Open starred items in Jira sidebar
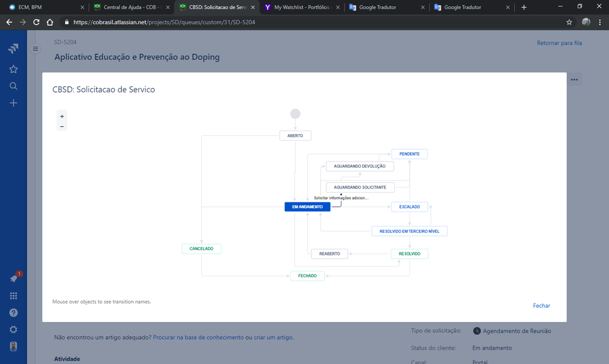Screen dimensions: 609x364 click(x=13, y=69)
